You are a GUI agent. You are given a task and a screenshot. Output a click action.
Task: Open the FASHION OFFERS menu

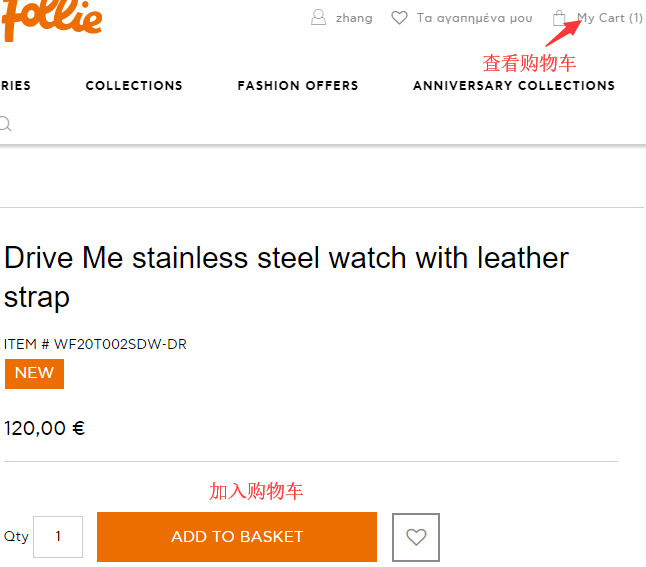pyautogui.click(x=298, y=85)
